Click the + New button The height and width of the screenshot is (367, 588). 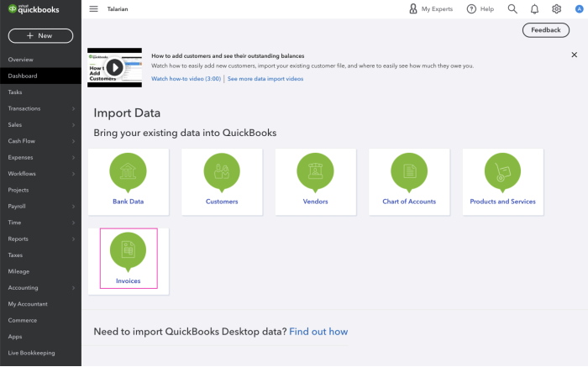pyautogui.click(x=40, y=35)
